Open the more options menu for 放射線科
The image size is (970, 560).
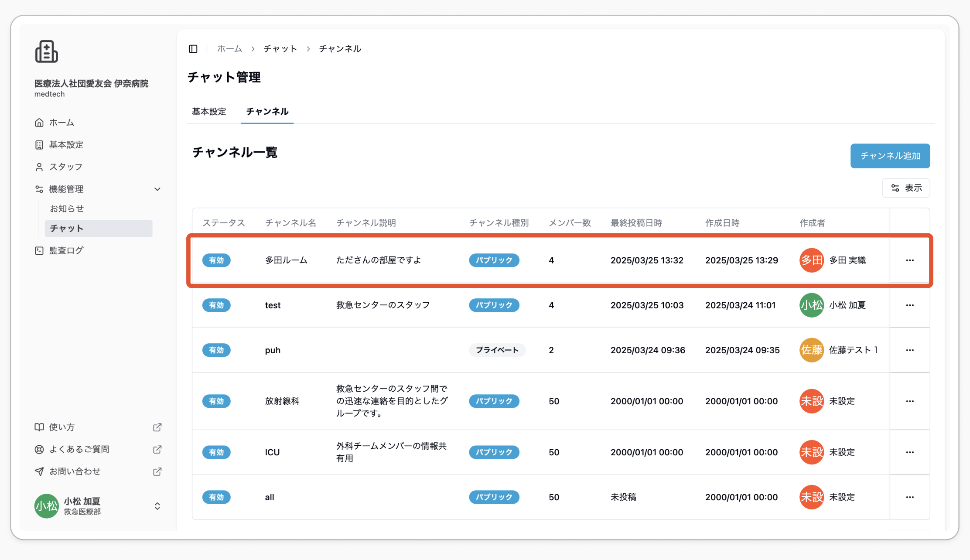[910, 401]
